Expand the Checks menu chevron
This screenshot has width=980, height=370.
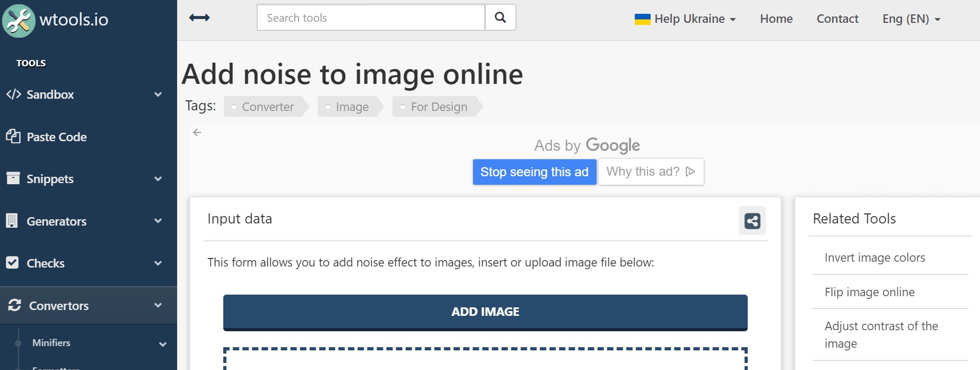pos(158,263)
